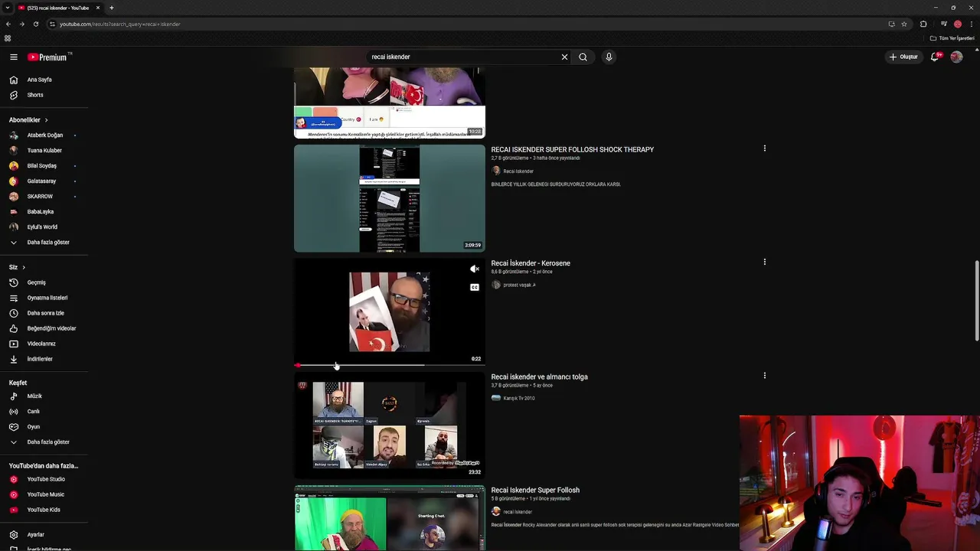This screenshot has height=551, width=980.
Task: Open a new browser tab
Action: click(111, 8)
